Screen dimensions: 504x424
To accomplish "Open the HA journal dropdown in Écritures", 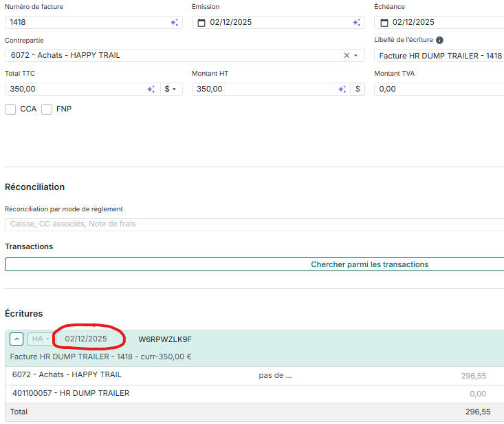I will [x=40, y=339].
